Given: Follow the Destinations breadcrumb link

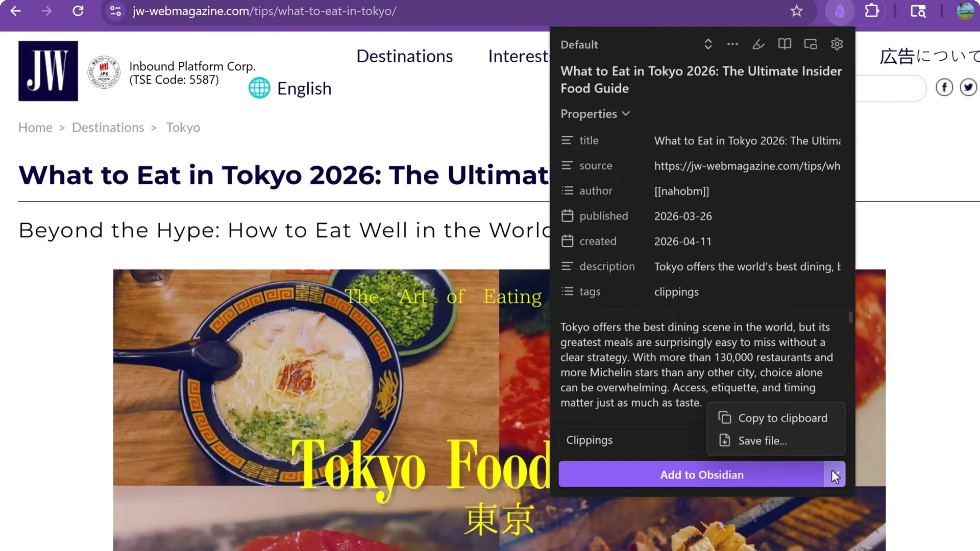Looking at the screenshot, I should coord(108,127).
